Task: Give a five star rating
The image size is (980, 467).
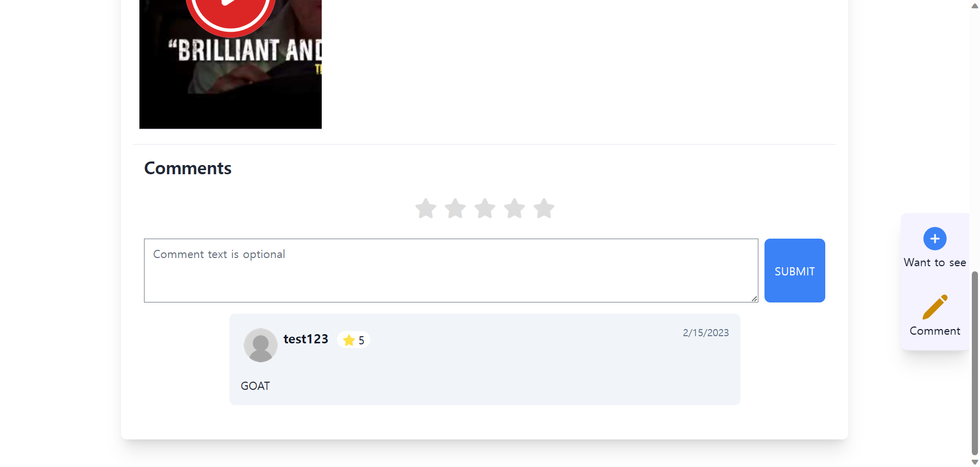Action: pos(544,208)
